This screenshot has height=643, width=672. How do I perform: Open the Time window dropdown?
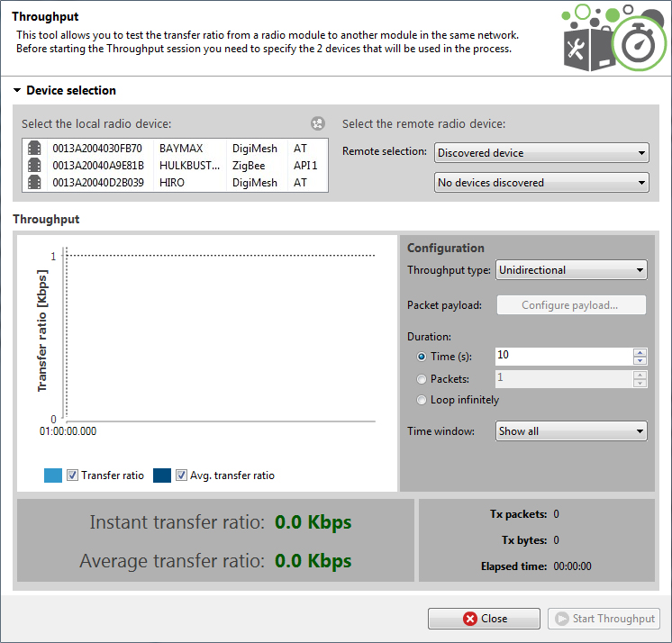point(571,431)
